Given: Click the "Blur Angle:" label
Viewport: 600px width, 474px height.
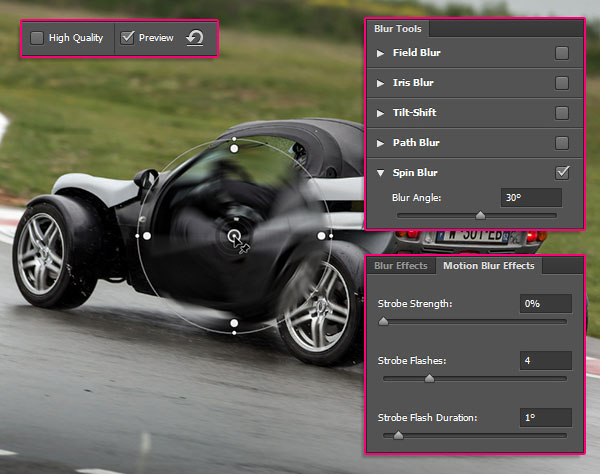Looking at the screenshot, I should tap(416, 198).
